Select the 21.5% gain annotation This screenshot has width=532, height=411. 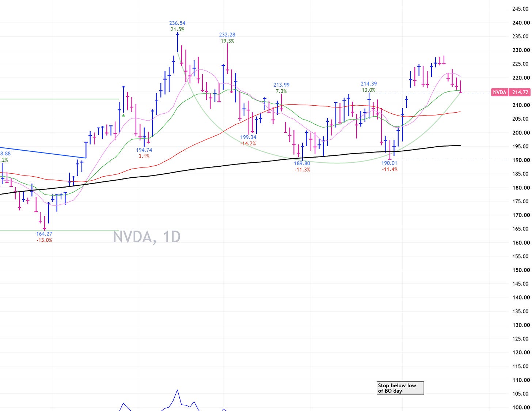[178, 29]
